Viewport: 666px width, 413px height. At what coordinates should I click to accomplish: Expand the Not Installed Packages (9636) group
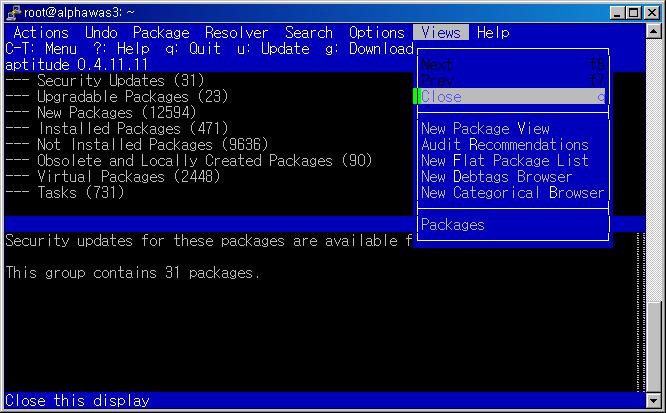pos(136,145)
